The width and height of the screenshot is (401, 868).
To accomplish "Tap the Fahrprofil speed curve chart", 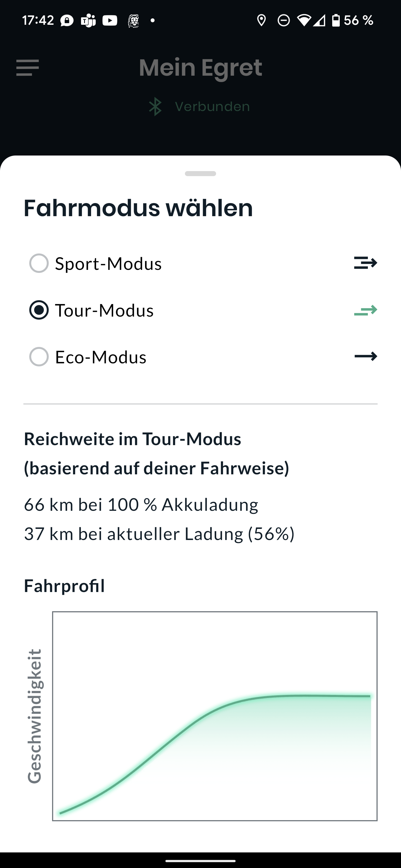I will click(x=215, y=716).
